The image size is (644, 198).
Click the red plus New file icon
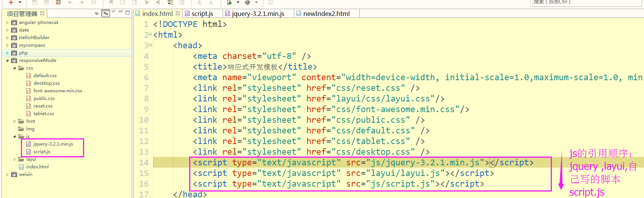tap(11, 2)
